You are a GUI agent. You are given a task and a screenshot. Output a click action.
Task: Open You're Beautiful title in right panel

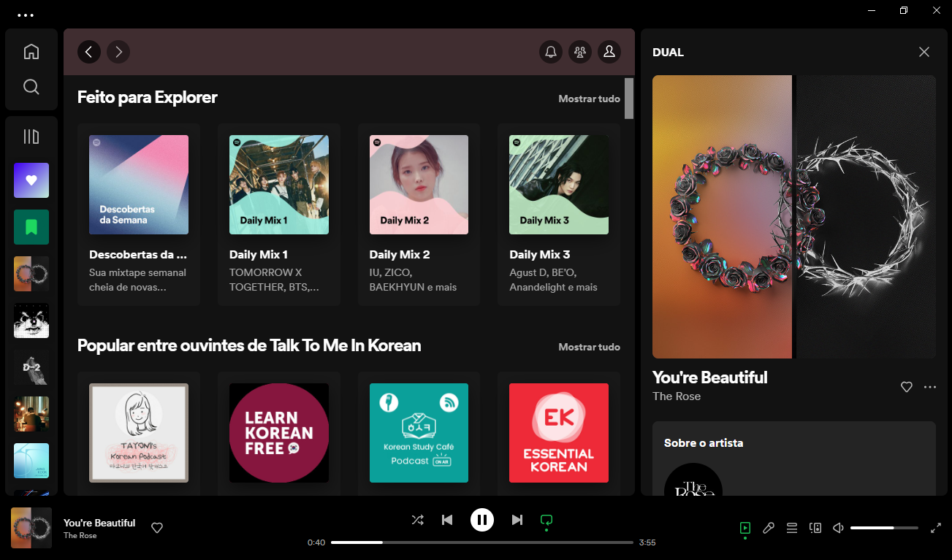tap(710, 377)
